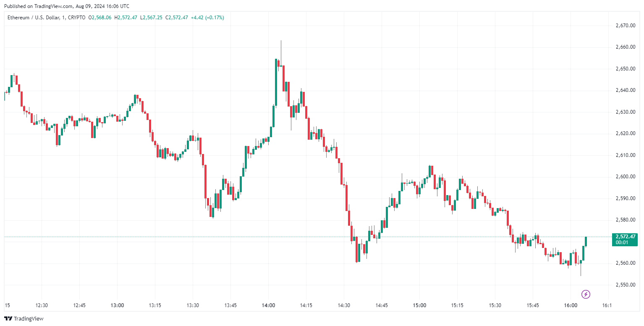The image size is (644, 326).
Task: Click the close value C2,572.47
Action: click(x=176, y=18)
